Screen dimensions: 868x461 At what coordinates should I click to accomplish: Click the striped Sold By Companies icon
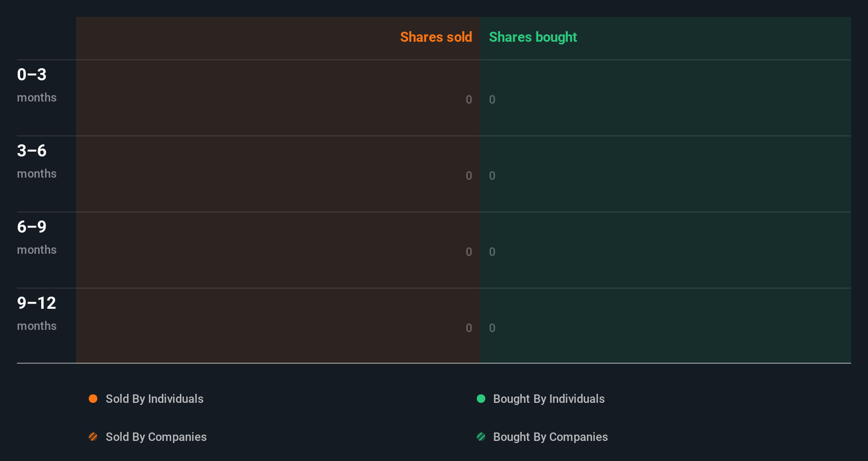[x=93, y=437]
